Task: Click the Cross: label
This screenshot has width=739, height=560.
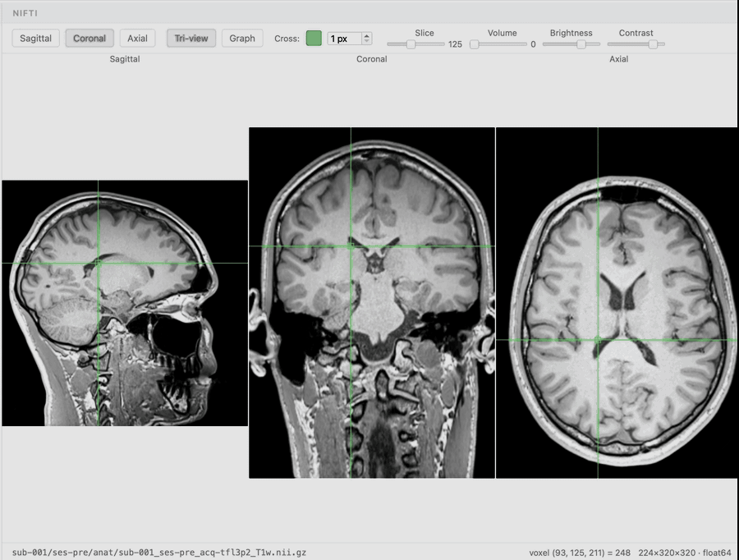Action: coord(287,39)
